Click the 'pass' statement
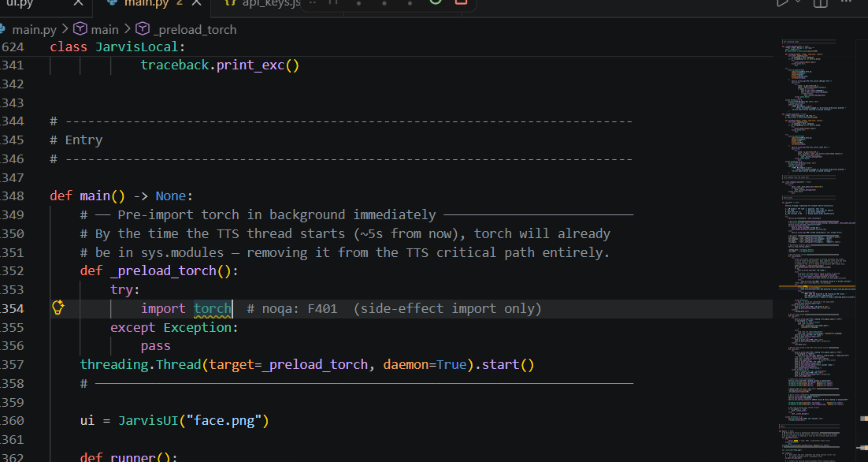This screenshot has width=868, height=462. pyautogui.click(x=155, y=346)
